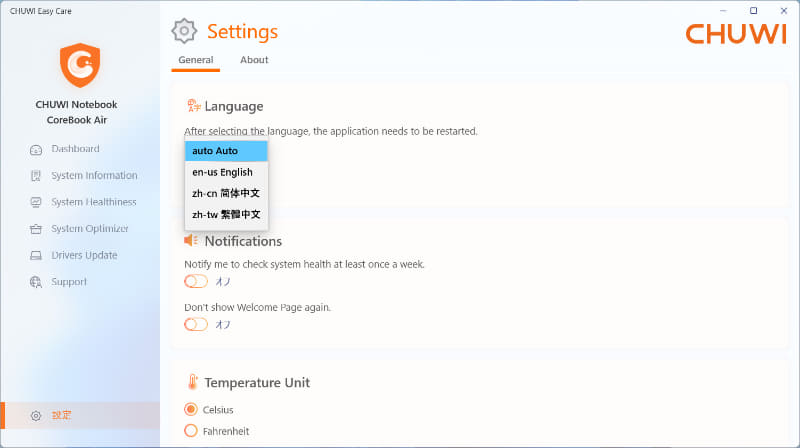Click the System Optimizer toolbox icon
This screenshot has width=800, height=448.
pos(36,229)
